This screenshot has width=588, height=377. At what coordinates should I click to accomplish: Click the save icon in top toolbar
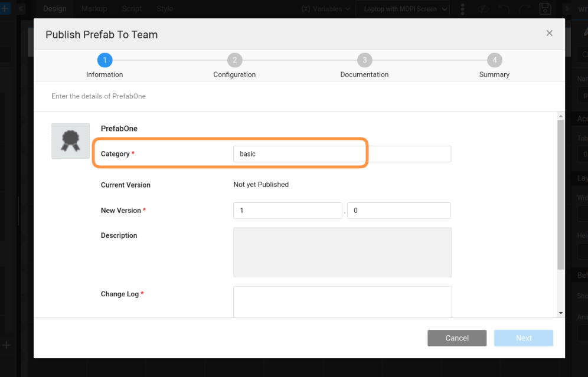545,9
